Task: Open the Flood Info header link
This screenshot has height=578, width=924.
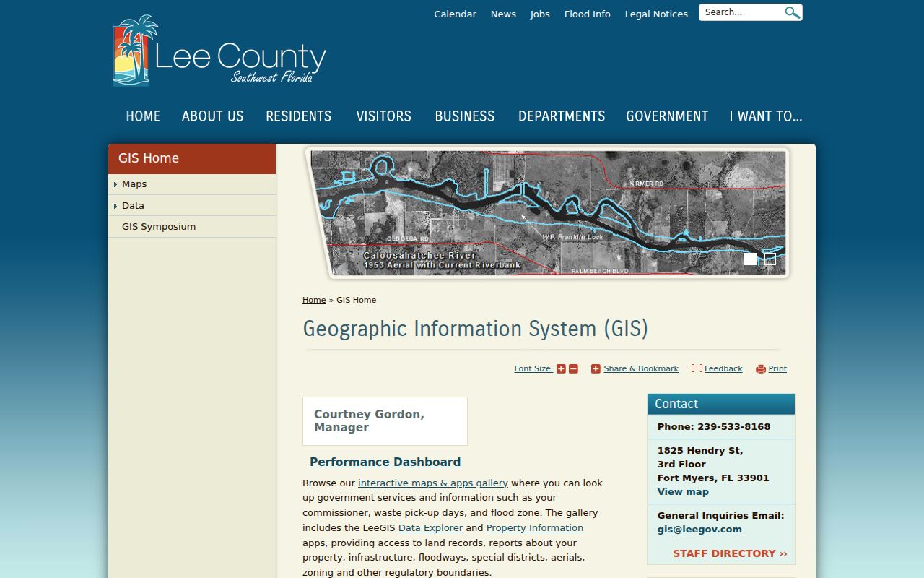Action: tap(587, 14)
